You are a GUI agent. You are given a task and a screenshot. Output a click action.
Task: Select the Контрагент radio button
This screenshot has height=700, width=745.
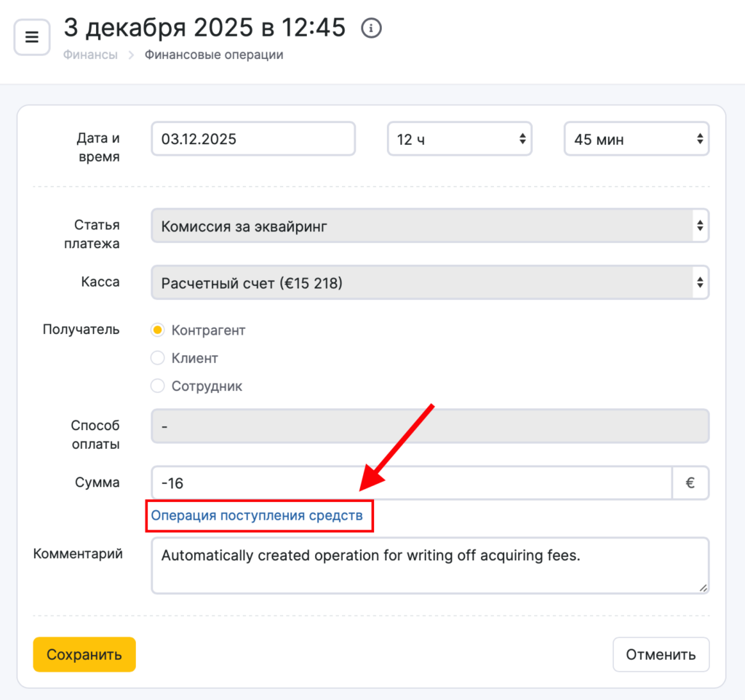click(157, 330)
